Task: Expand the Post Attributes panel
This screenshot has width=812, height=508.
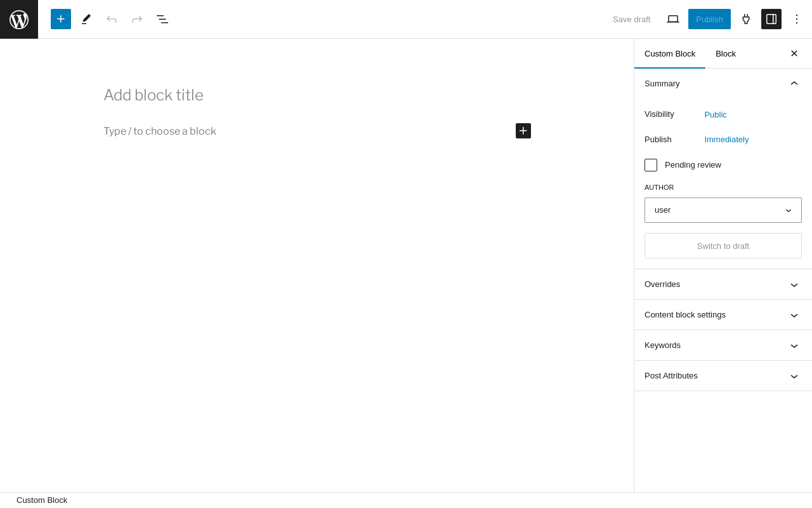Action: point(723,376)
